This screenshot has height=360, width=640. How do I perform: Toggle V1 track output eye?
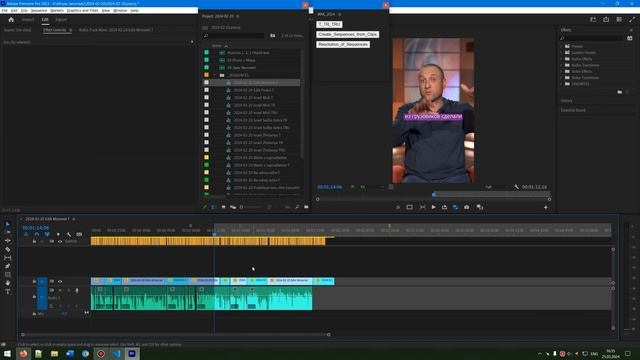click(x=60, y=282)
